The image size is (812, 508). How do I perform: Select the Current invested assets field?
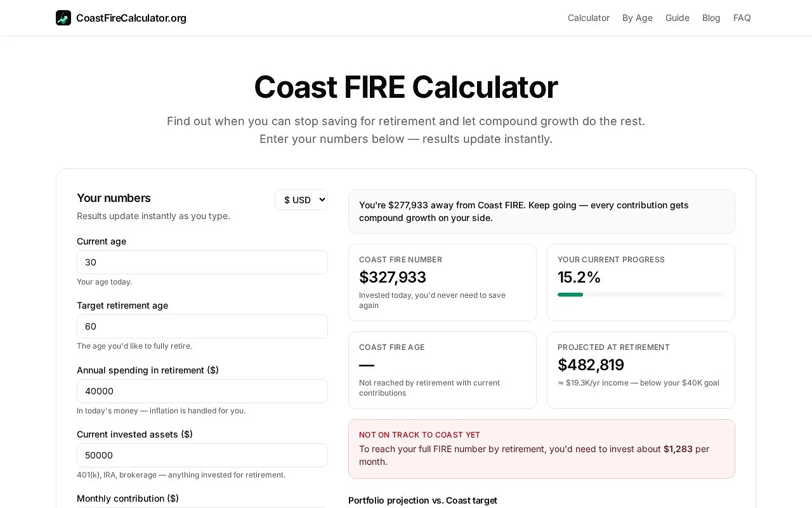(x=202, y=455)
